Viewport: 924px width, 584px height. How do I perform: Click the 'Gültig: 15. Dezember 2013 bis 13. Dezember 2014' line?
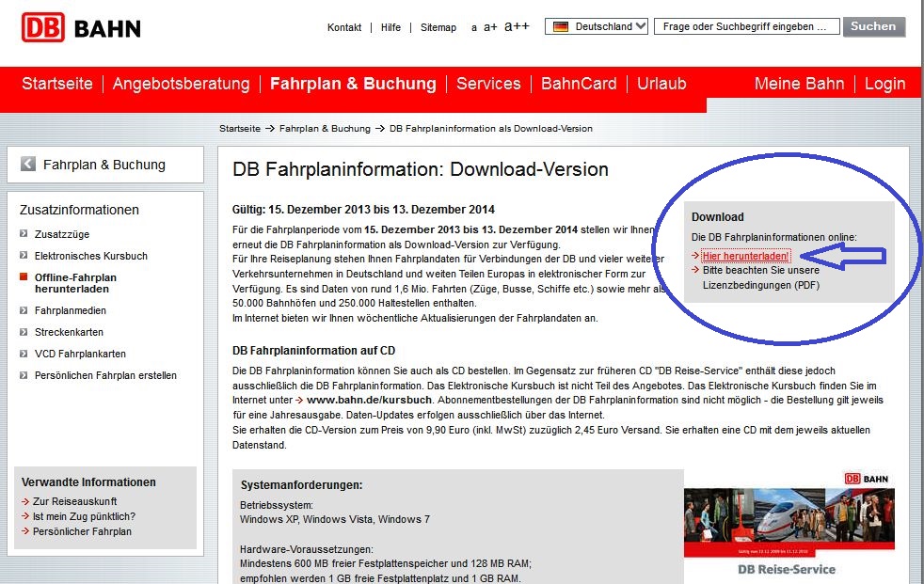[x=363, y=210]
